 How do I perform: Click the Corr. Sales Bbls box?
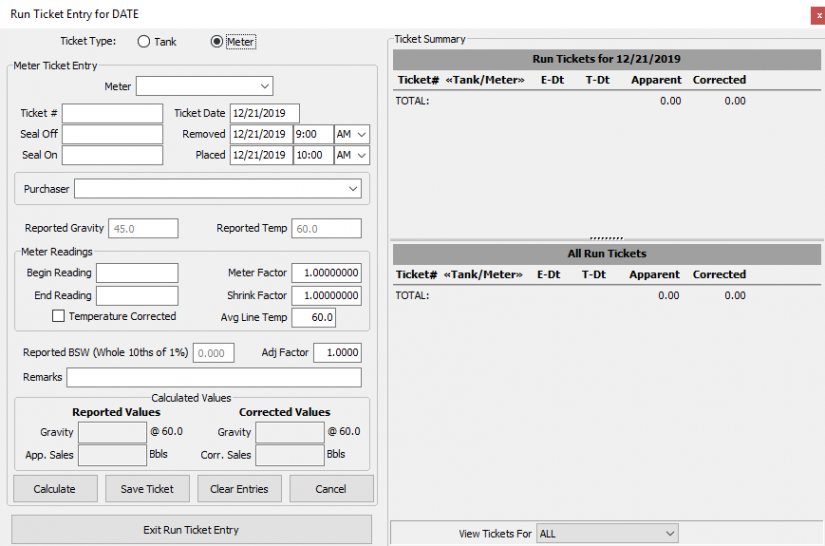[290, 455]
